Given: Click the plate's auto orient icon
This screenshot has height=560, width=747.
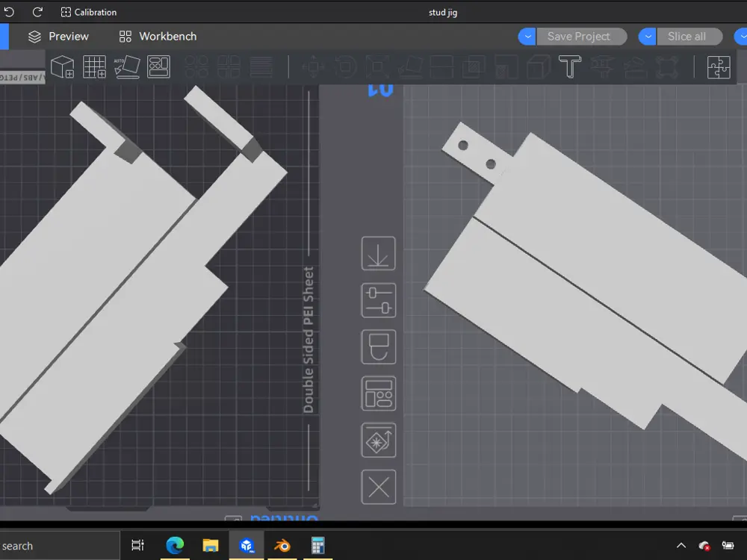Looking at the screenshot, I should tap(379, 441).
